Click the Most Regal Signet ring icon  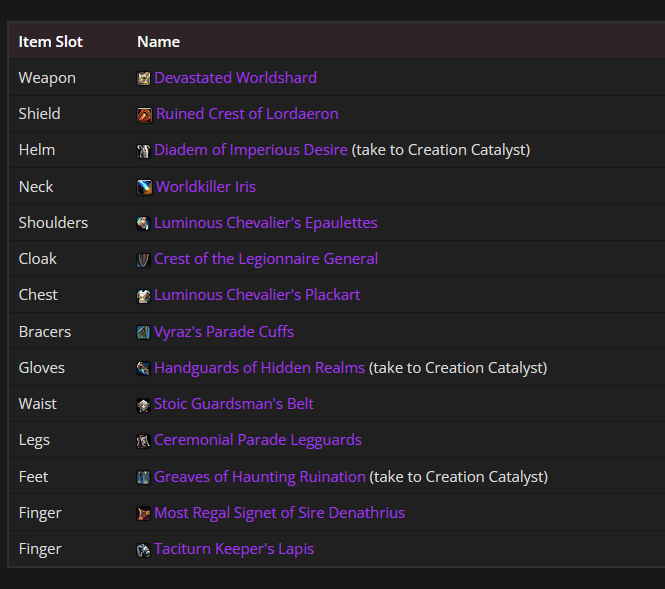point(143,514)
